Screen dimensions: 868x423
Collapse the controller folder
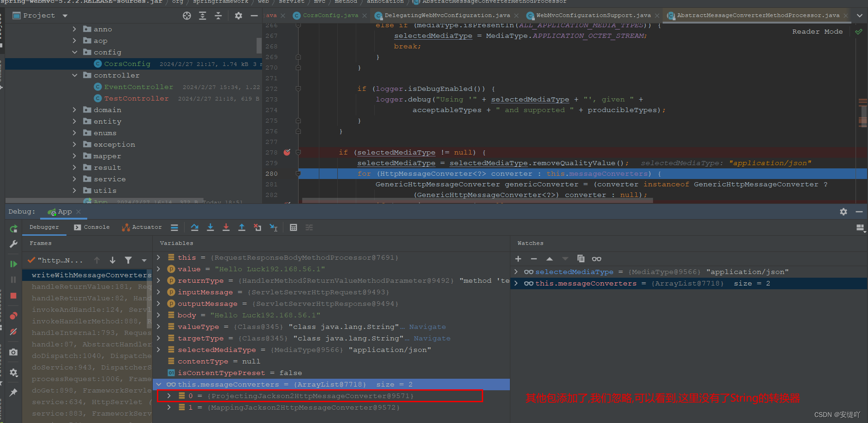click(x=75, y=75)
